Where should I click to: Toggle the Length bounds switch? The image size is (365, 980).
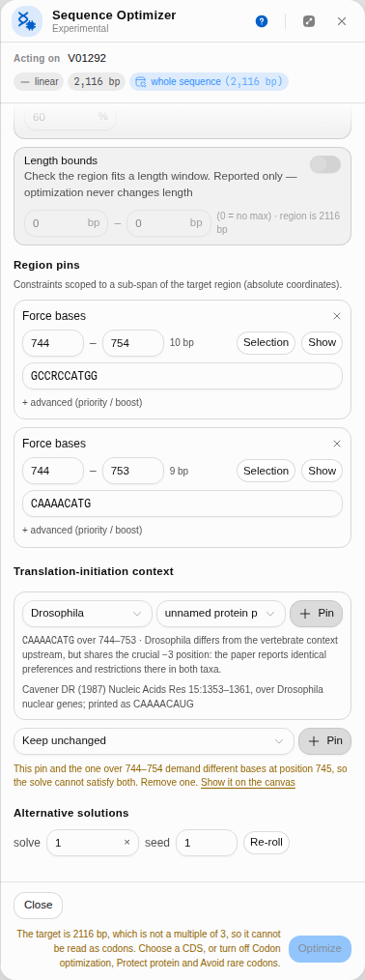click(325, 164)
